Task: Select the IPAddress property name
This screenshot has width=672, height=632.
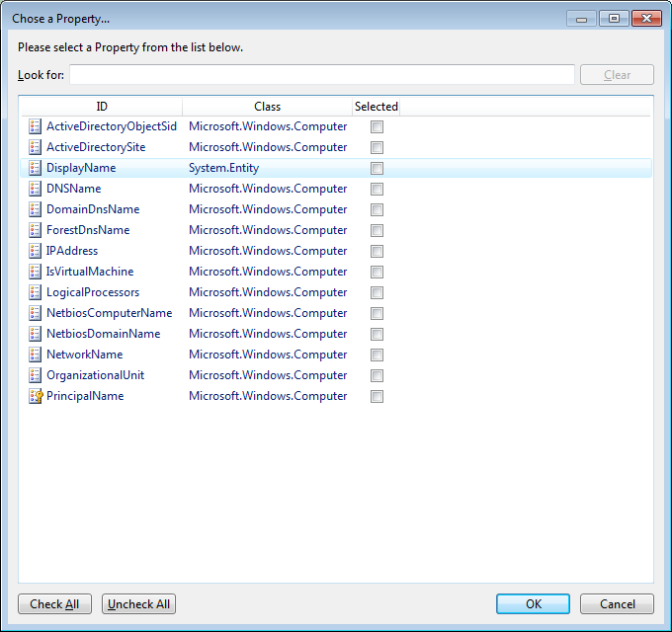Action: [72, 251]
